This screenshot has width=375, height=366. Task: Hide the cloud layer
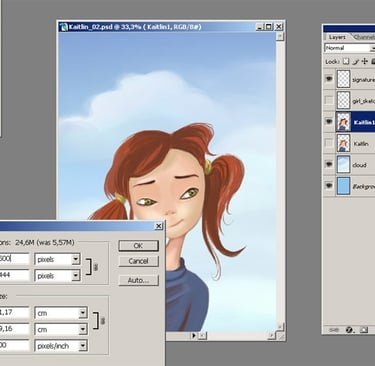[329, 164]
